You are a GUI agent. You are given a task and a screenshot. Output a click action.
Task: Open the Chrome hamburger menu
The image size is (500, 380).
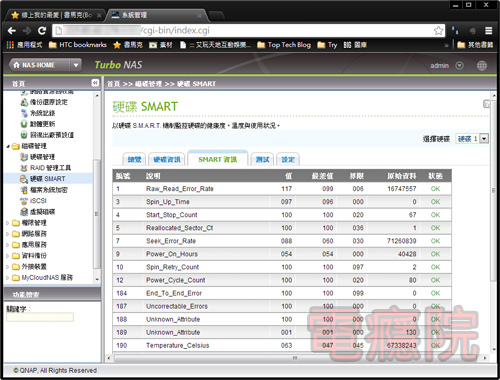tap(488, 31)
